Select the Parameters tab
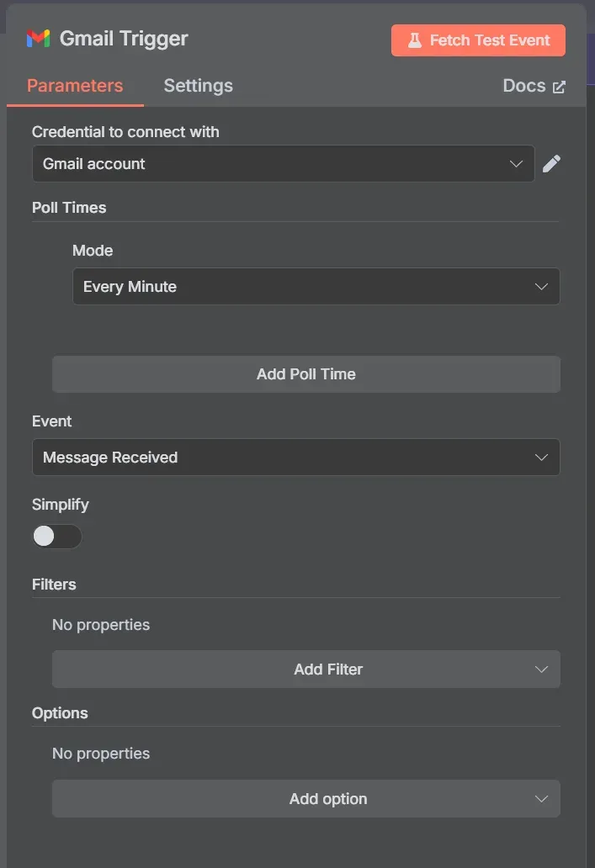The image size is (595, 868). (x=74, y=85)
